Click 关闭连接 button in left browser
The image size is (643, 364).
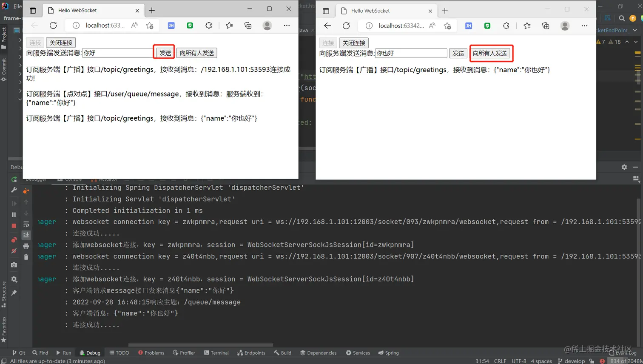(x=61, y=43)
